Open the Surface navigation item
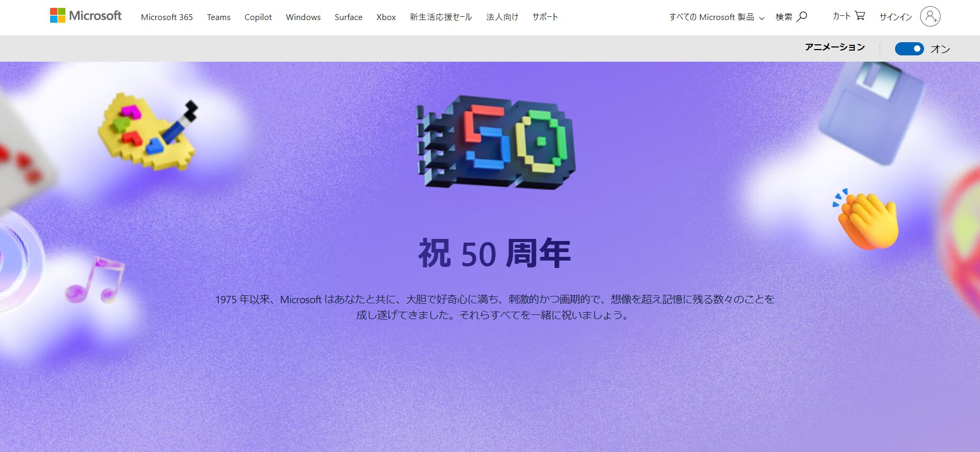 tap(348, 17)
